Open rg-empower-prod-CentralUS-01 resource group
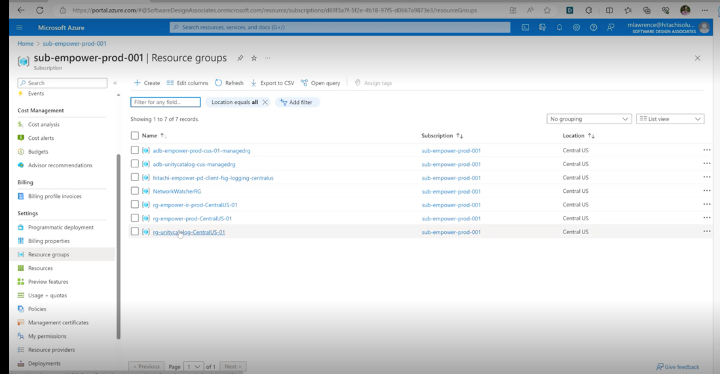720x374 pixels. tap(192, 219)
